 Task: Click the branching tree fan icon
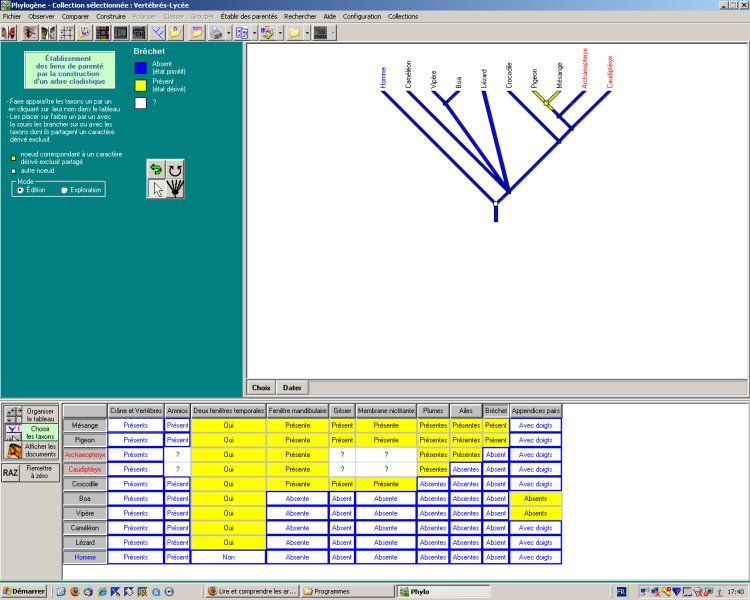click(x=175, y=189)
